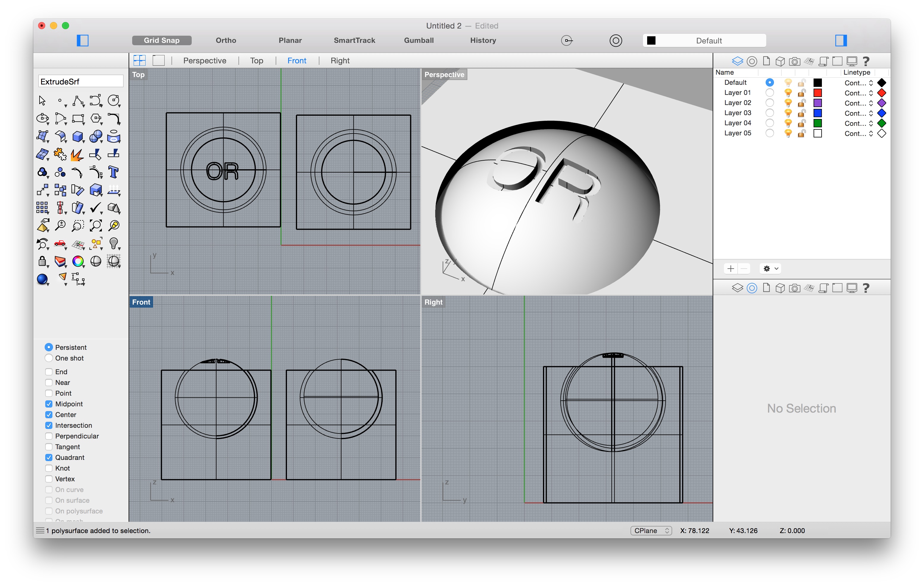Image resolution: width=924 pixels, height=586 pixels.
Task: Select the Text object tool
Action: coord(113,172)
